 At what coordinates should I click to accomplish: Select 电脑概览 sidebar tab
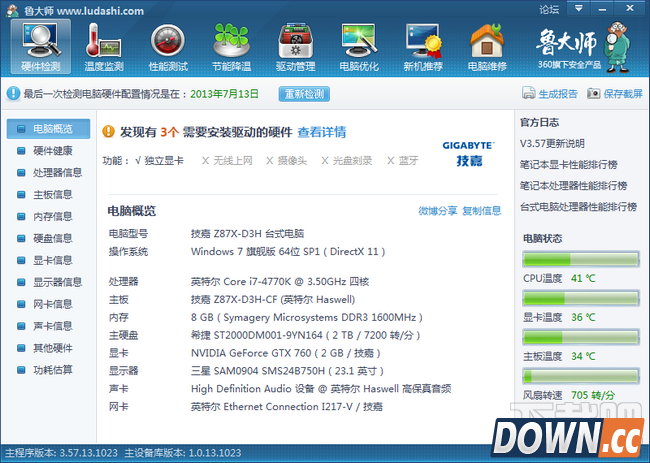(48, 129)
